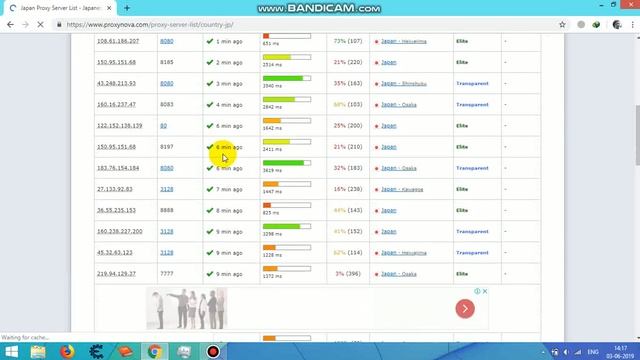Viewport: 640px width, 360px height.
Task: Launch Firefox from the taskbar
Action: (67, 351)
